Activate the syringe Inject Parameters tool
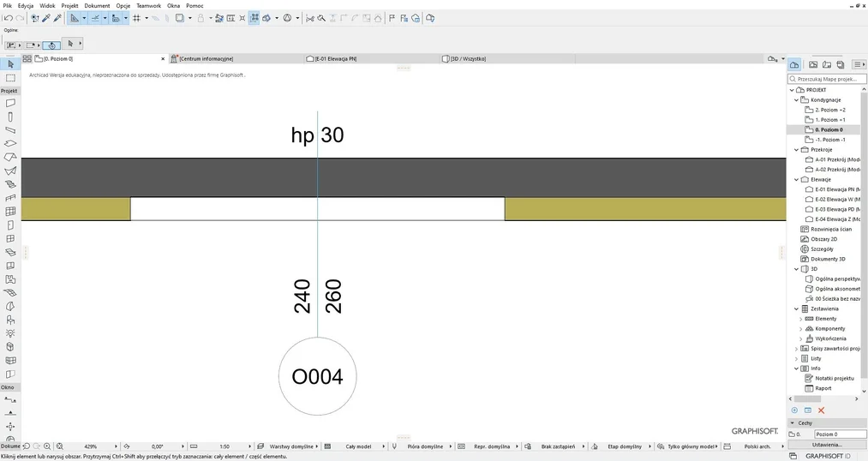868x461 pixels. [57, 18]
